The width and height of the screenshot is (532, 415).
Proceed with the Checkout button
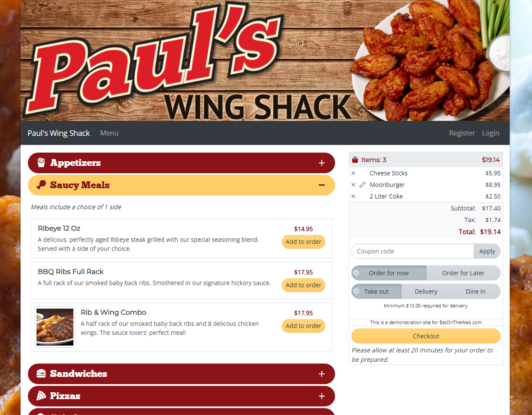426,336
